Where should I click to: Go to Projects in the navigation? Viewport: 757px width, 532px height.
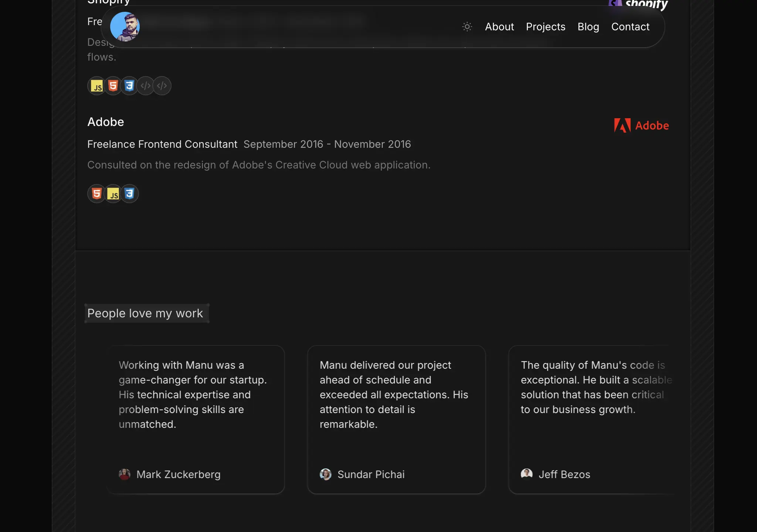tap(546, 27)
